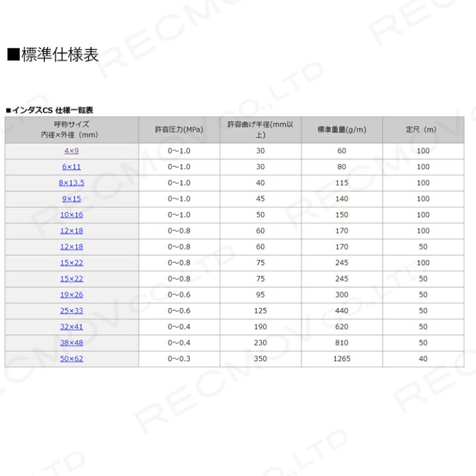Select the 150 weight cell
The image size is (476, 476).
pyautogui.click(x=342, y=215)
